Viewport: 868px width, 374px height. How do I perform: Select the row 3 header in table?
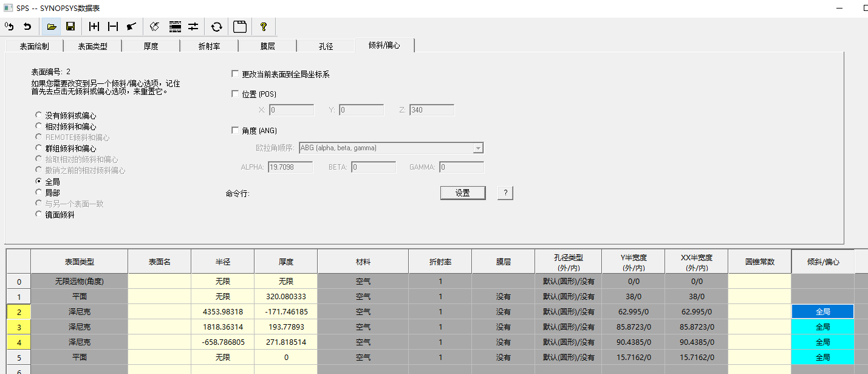(x=18, y=327)
